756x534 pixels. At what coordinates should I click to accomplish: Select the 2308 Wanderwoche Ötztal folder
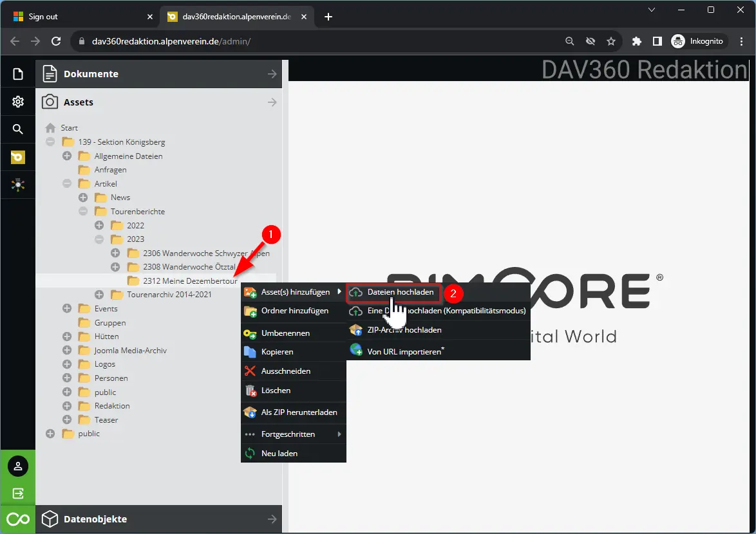pos(180,266)
